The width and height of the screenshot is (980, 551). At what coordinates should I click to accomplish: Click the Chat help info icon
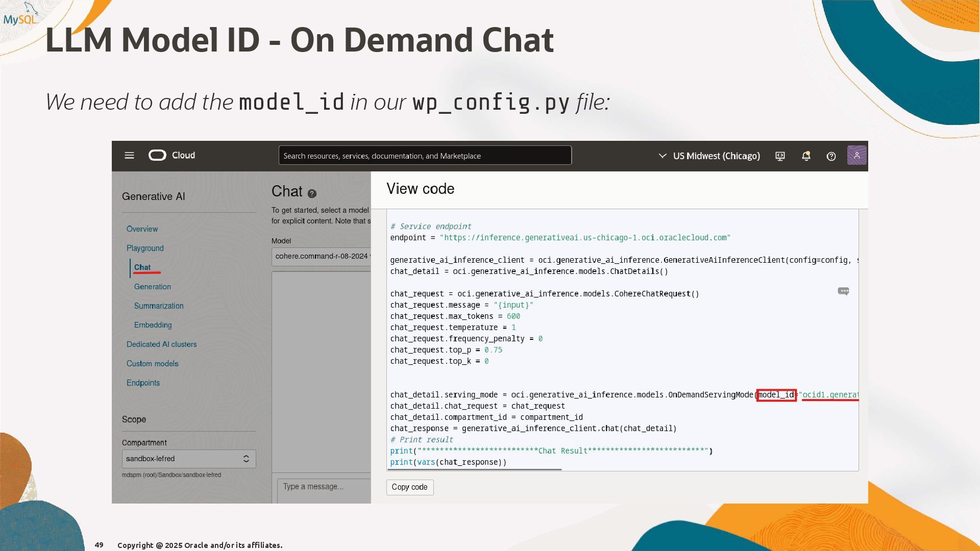[312, 194]
